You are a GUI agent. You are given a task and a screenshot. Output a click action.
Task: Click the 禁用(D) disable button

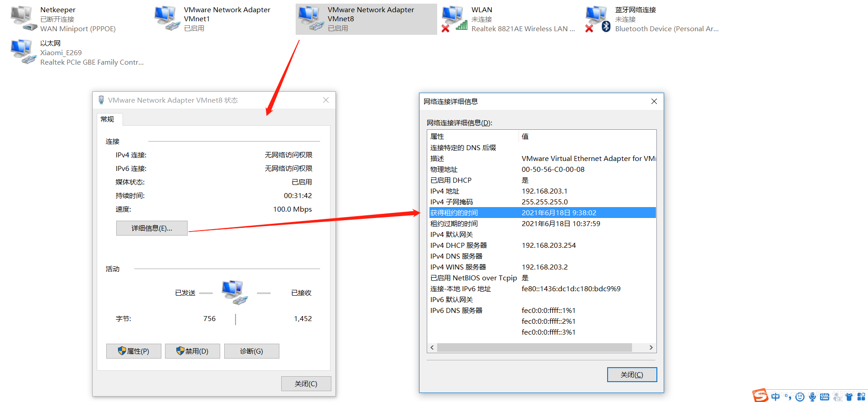point(193,351)
